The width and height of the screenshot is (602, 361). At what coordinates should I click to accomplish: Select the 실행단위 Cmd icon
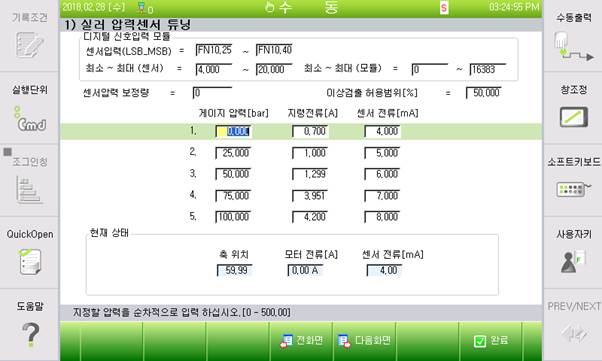pyautogui.click(x=30, y=120)
